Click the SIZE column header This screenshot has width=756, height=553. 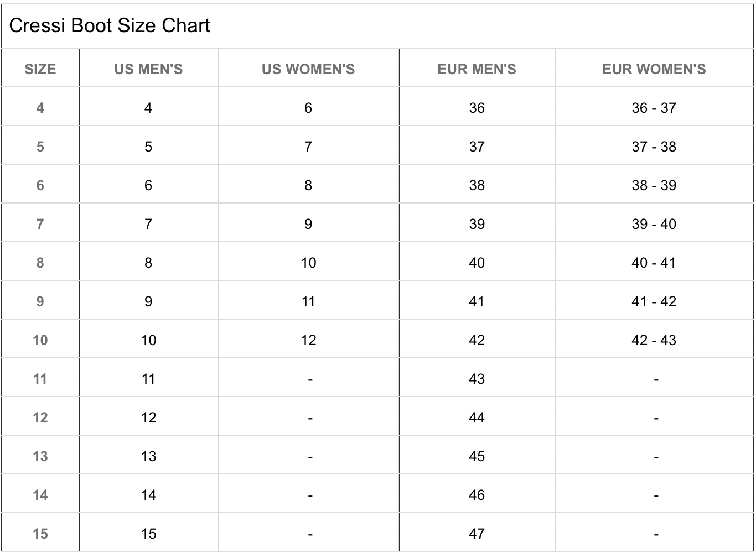(x=40, y=69)
